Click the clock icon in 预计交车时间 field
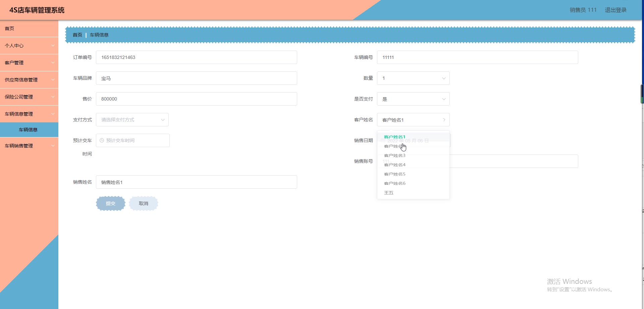 pyautogui.click(x=102, y=140)
